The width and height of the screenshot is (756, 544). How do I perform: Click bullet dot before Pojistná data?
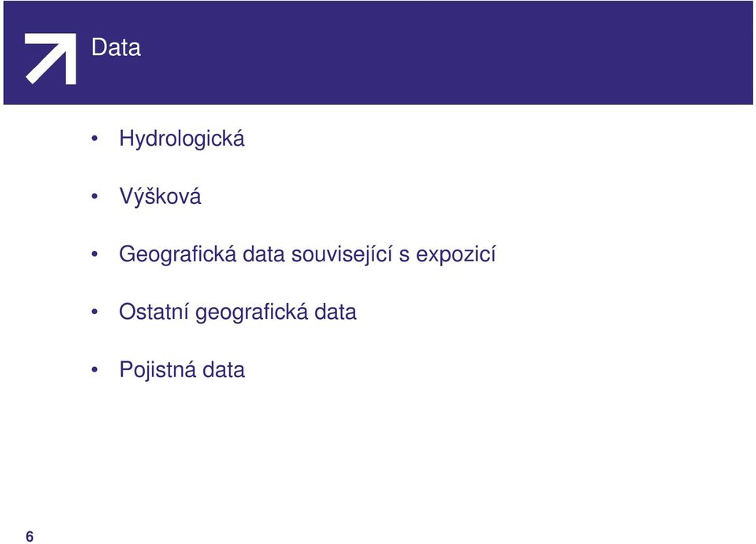pyautogui.click(x=94, y=370)
